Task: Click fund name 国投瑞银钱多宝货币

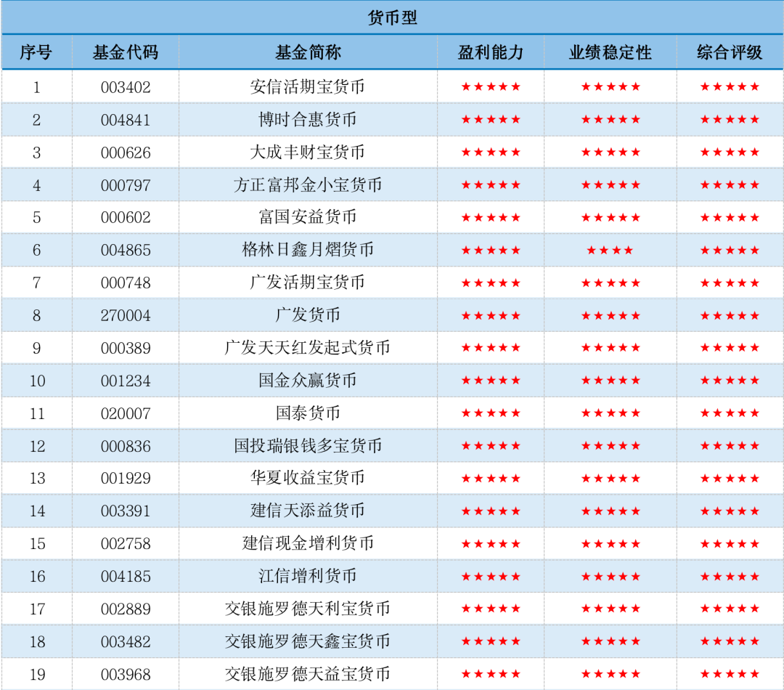Action: (x=308, y=445)
